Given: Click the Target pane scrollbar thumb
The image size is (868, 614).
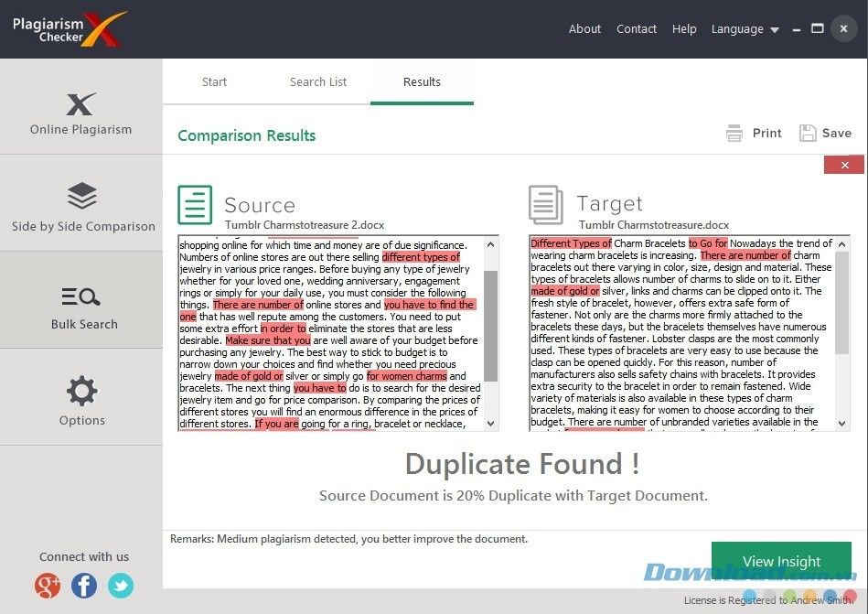Looking at the screenshot, I should coord(842,303).
